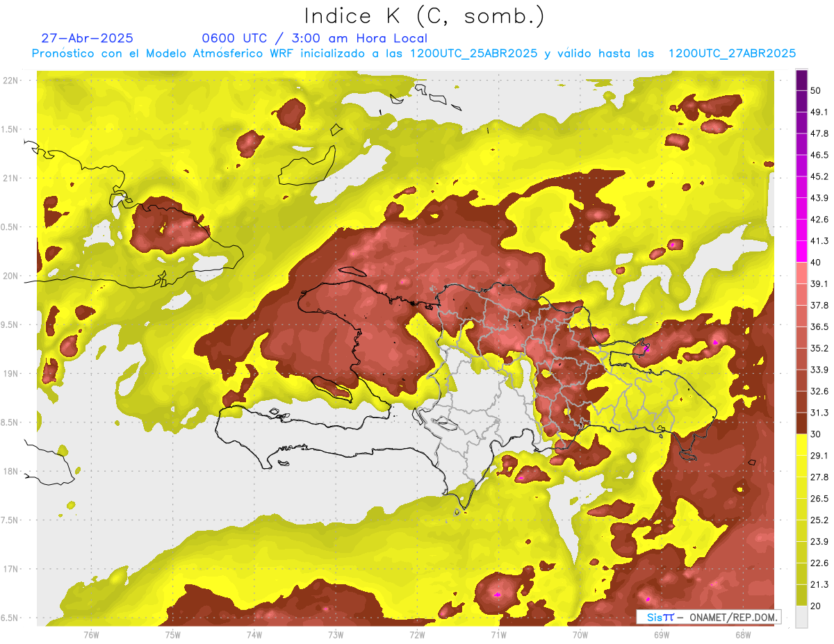This screenshot has width=834, height=644.
Task: Click the "17N" latitude label
Action: pos(10,569)
